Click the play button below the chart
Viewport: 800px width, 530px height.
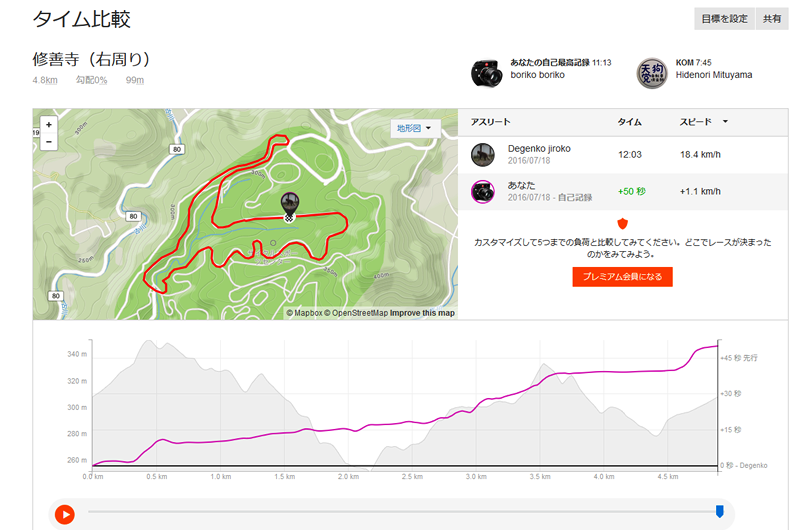[x=65, y=514]
